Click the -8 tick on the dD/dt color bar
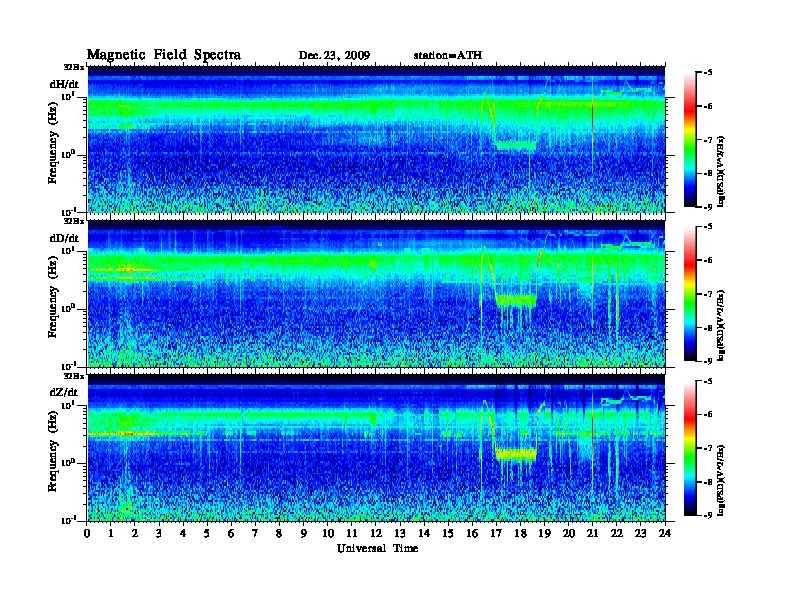This screenshot has width=792, height=612. click(x=708, y=327)
